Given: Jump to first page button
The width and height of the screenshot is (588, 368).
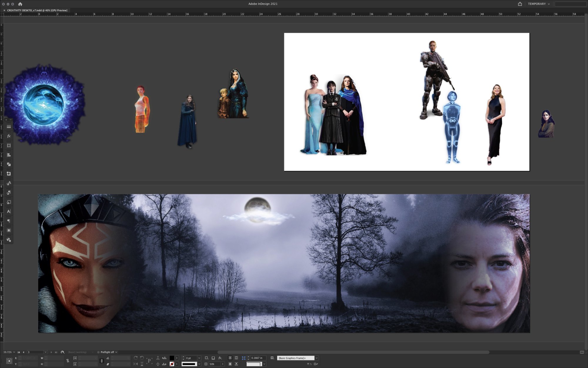Looking at the screenshot, I should point(19,352).
